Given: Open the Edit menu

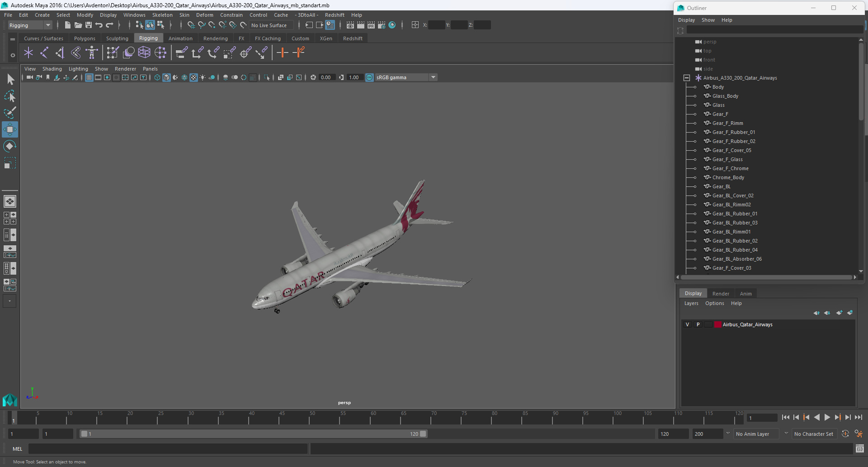Looking at the screenshot, I should [24, 15].
